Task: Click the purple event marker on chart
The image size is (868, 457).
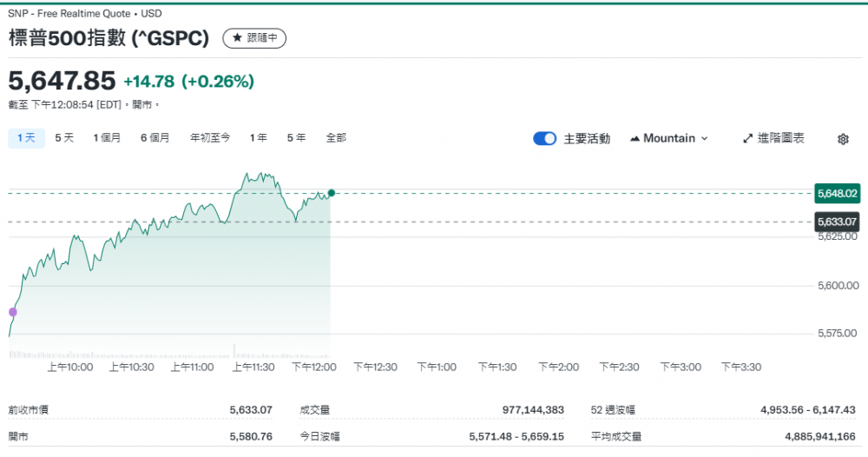Action: pos(12,312)
